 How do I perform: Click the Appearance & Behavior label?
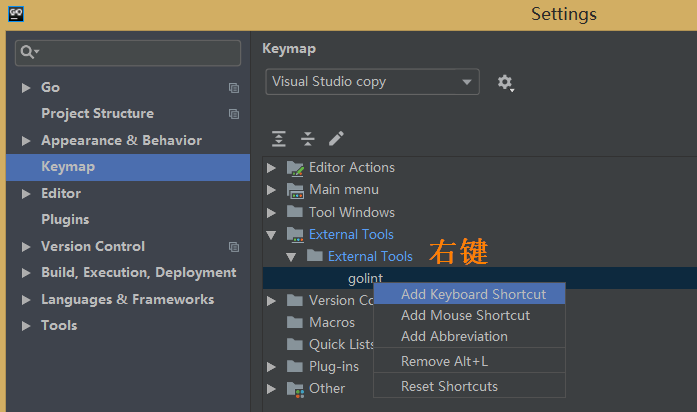click(x=121, y=141)
